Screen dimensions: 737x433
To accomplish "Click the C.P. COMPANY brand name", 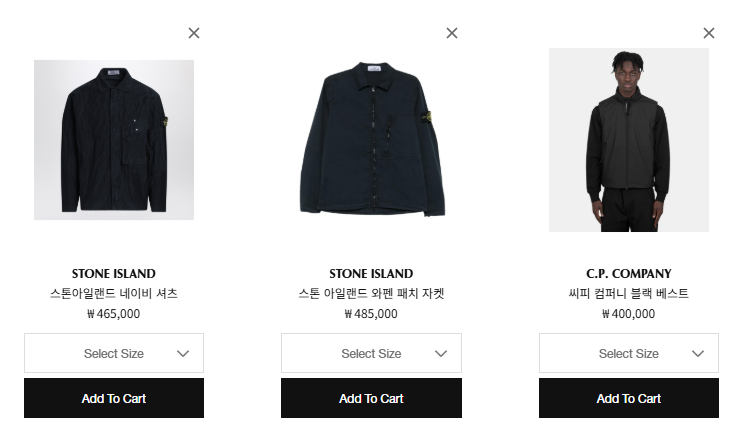I will (x=628, y=273).
